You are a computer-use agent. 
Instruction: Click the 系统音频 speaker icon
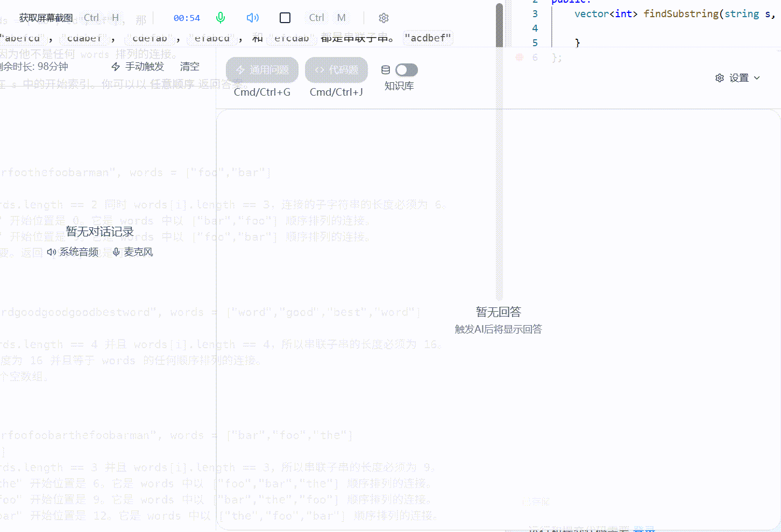(x=51, y=252)
